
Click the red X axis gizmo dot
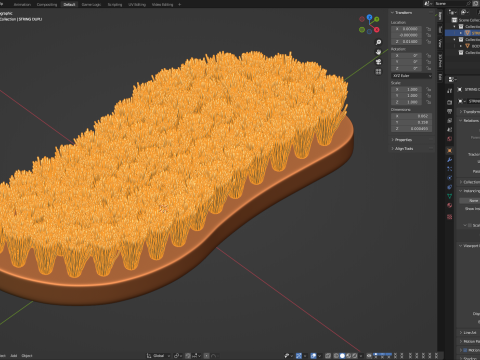(377, 30)
